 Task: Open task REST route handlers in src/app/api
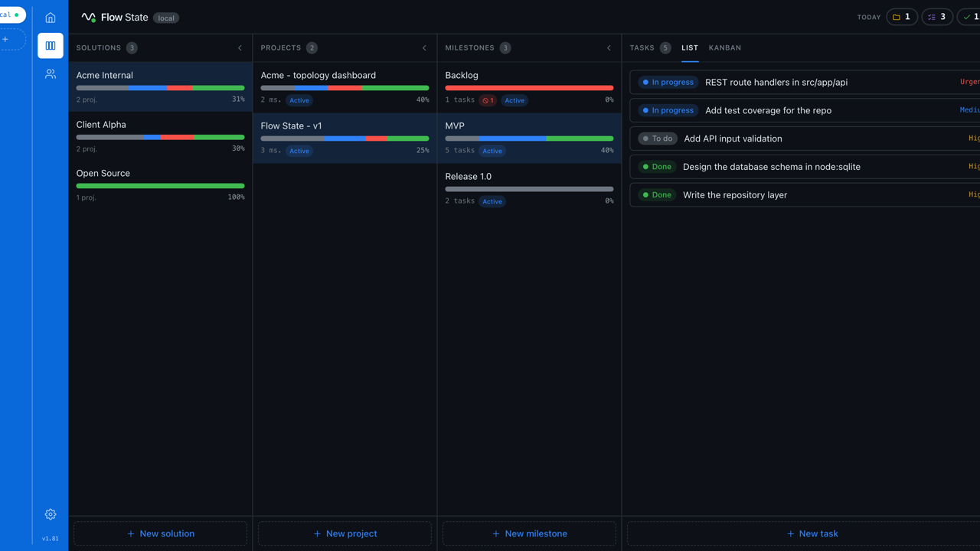pyautogui.click(x=805, y=82)
